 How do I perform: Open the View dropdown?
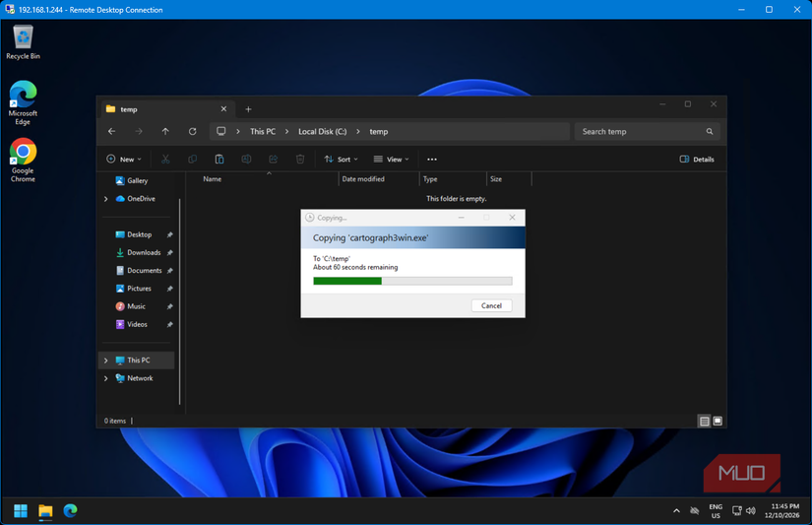[392, 160]
